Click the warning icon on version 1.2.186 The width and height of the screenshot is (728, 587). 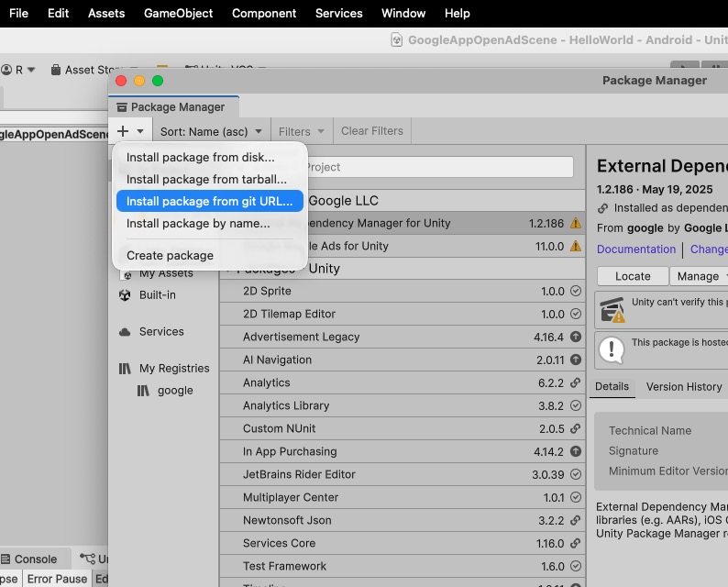(576, 223)
